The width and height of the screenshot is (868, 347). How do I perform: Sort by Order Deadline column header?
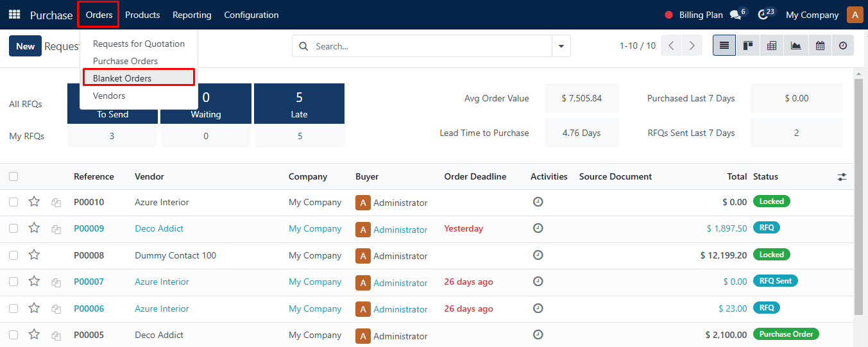point(475,176)
